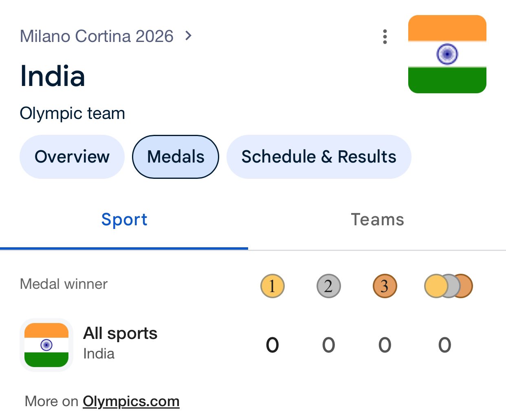The height and width of the screenshot is (420, 506).
Task: Click the gold medal count zero
Action: pyautogui.click(x=272, y=345)
